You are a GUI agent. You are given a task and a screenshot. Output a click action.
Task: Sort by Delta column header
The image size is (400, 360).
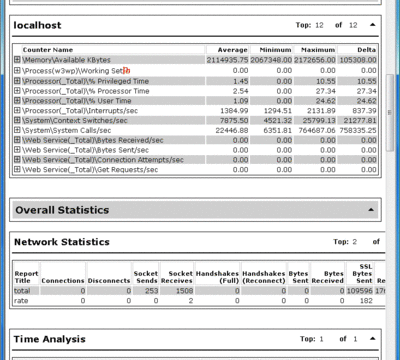tap(357, 50)
